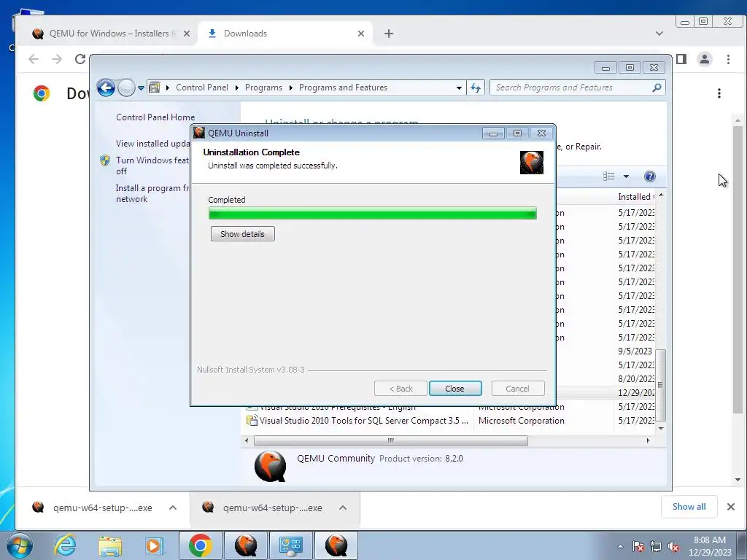The width and height of the screenshot is (747, 560).
Task: Switch to the QEMU for Windows – Installers tab
Action: click(x=109, y=34)
